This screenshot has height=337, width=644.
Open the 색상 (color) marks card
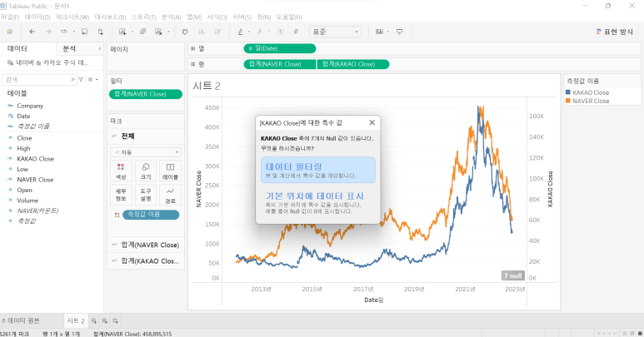[121, 171]
